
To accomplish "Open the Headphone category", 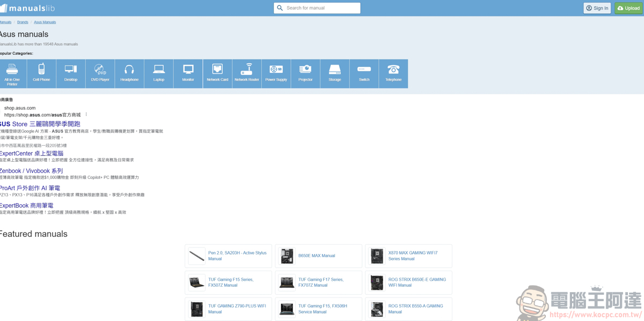I will pyautogui.click(x=129, y=74).
